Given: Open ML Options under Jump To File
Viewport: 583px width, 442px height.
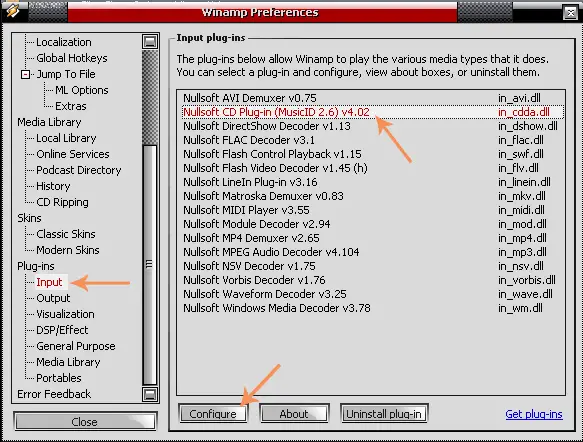Looking at the screenshot, I should point(82,90).
